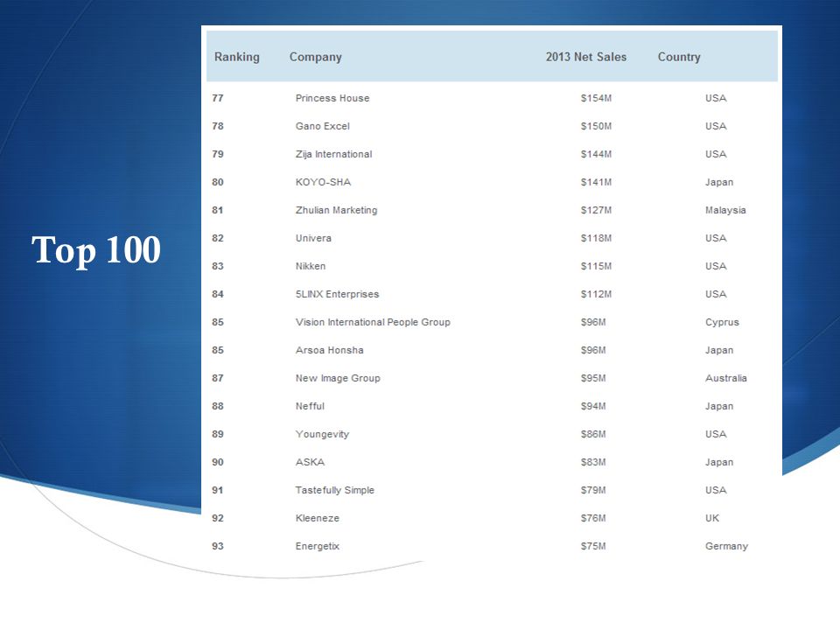
Task: Click the 2013 Net Sales header
Action: (x=586, y=57)
